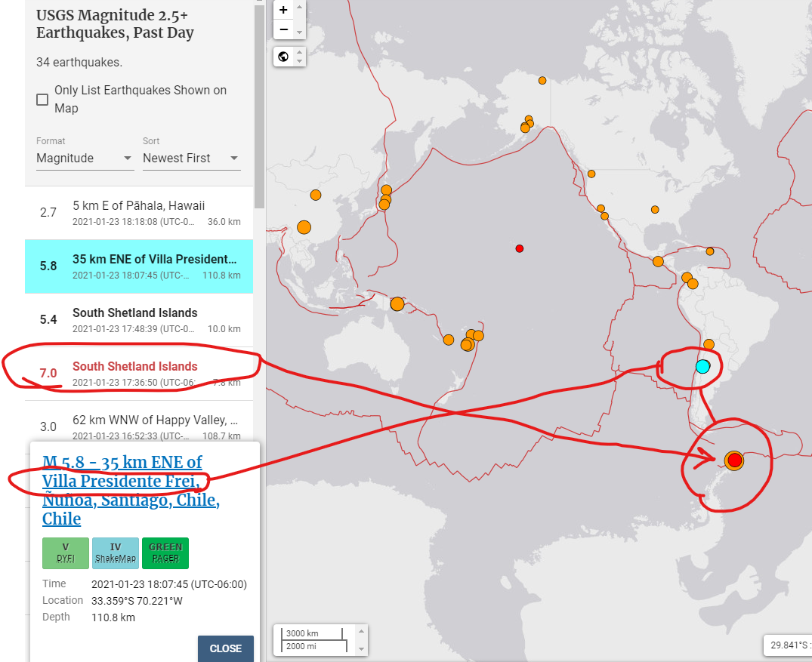Screen dimensions: 812x662
Task: Click the orange marker in central Mexico
Action: [658, 261]
